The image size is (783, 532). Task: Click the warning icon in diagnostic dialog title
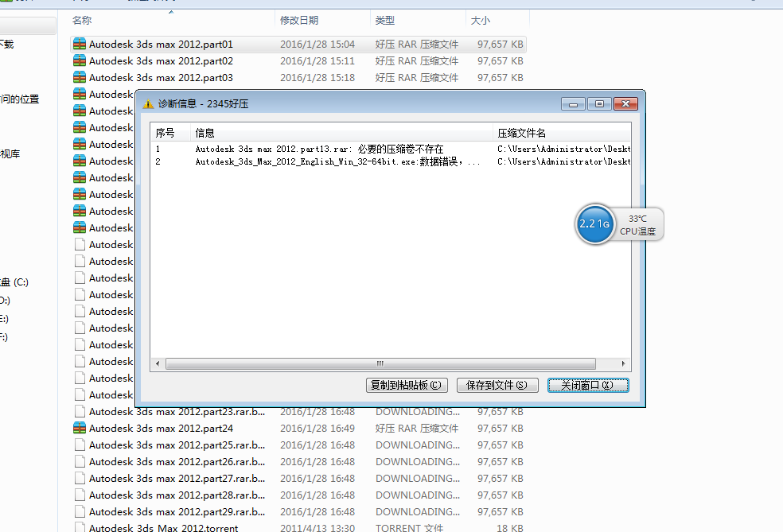click(x=148, y=104)
